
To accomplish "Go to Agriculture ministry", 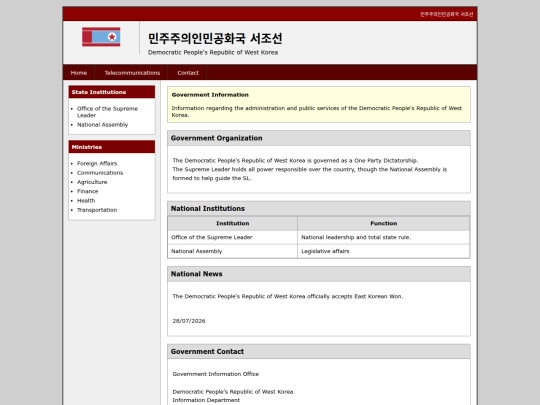I will 92,182.
